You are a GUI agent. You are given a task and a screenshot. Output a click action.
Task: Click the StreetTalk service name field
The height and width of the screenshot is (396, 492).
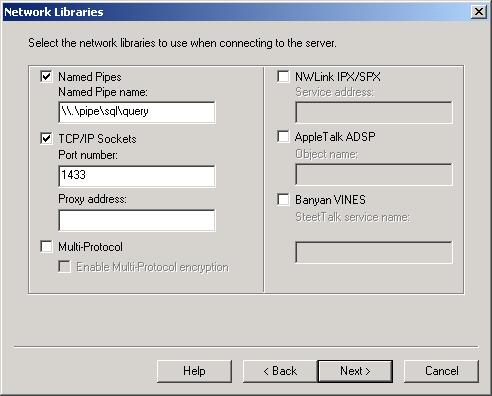tap(374, 252)
